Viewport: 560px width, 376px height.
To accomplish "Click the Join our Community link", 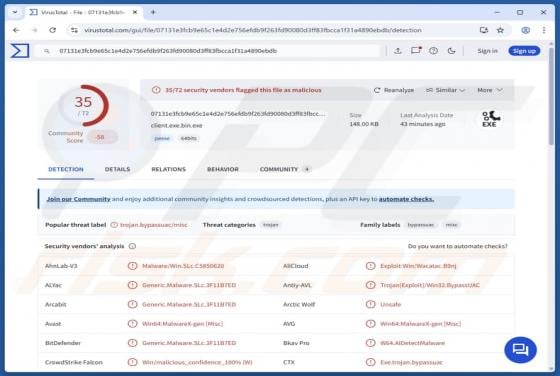I will [79, 199].
